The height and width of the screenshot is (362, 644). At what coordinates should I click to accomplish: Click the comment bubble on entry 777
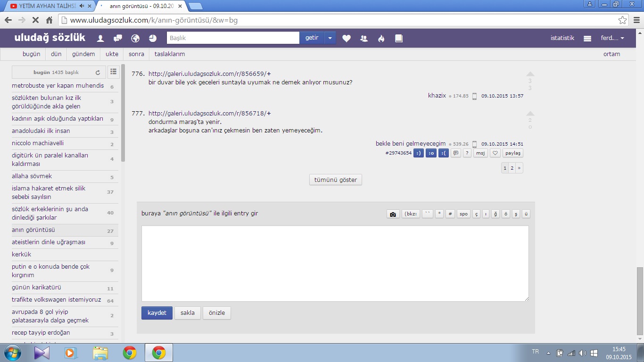coord(456,153)
